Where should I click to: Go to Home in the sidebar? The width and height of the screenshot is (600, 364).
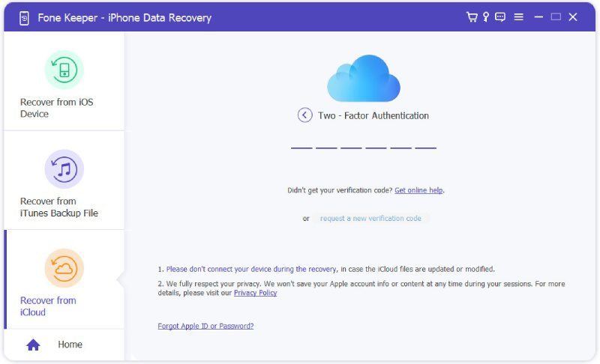[x=70, y=345]
